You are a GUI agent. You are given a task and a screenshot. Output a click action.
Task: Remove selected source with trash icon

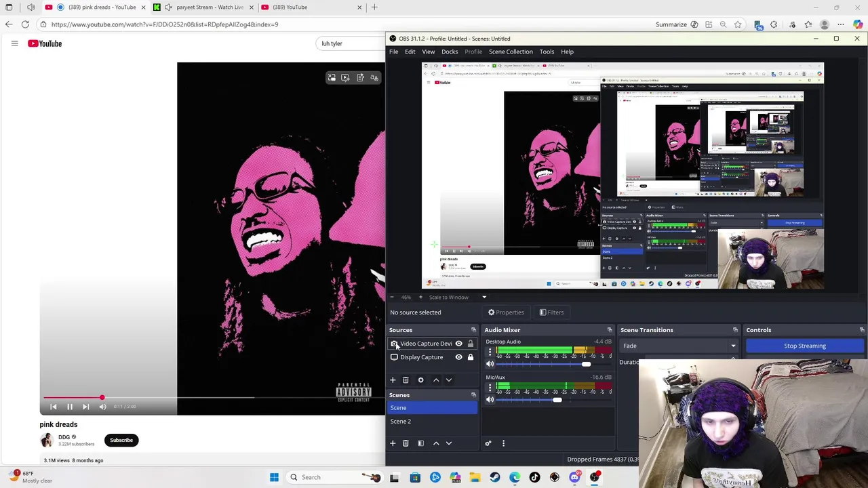(x=406, y=380)
